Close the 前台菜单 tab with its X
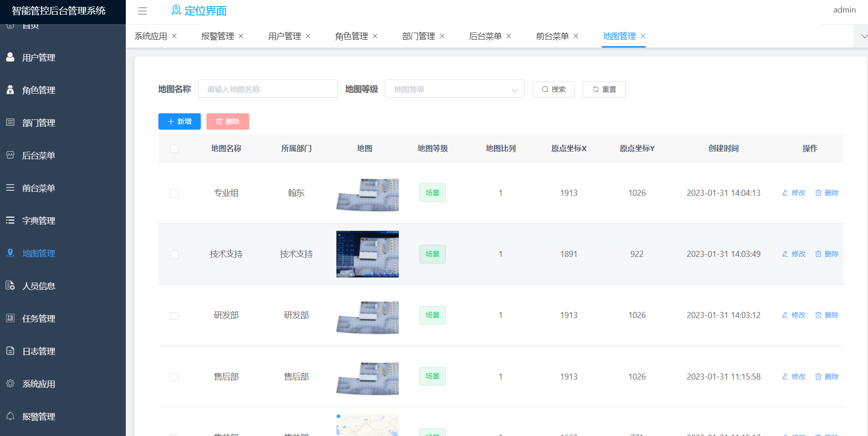Viewport: 868px width, 436px height. pyautogui.click(x=576, y=36)
